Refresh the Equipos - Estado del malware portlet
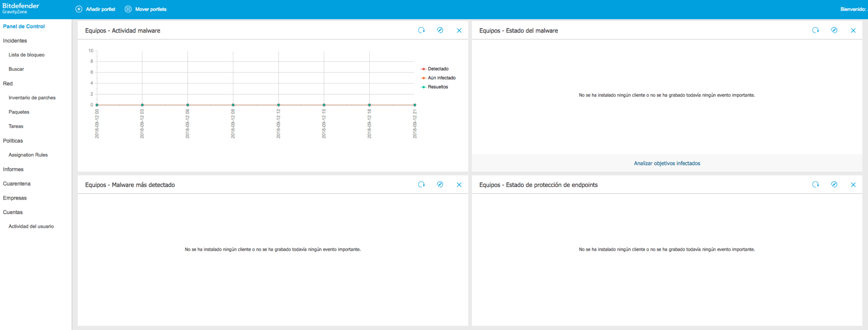 pos(816,30)
